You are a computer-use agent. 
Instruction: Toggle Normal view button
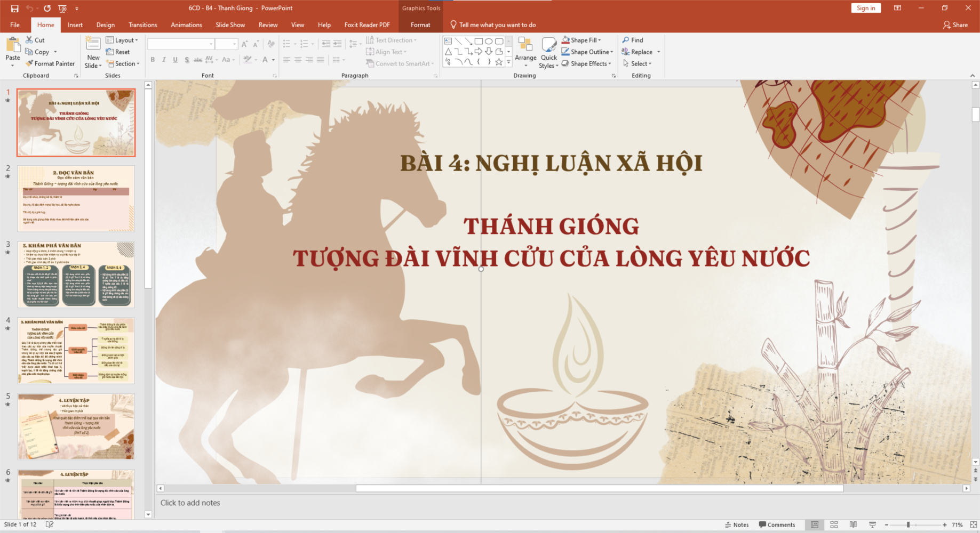[815, 525]
